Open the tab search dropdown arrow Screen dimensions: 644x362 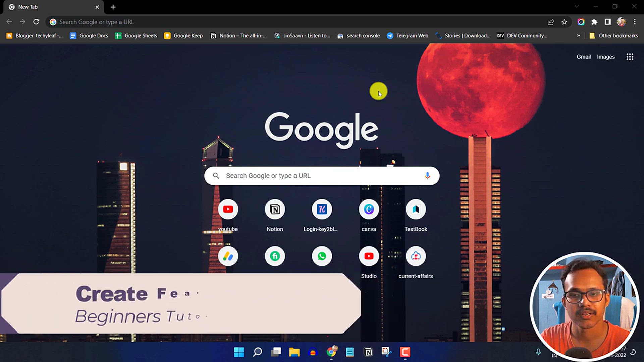pyautogui.click(x=577, y=7)
